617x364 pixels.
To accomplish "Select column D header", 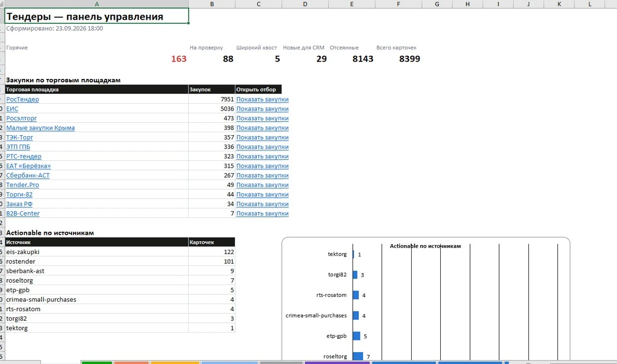I will (305, 4).
